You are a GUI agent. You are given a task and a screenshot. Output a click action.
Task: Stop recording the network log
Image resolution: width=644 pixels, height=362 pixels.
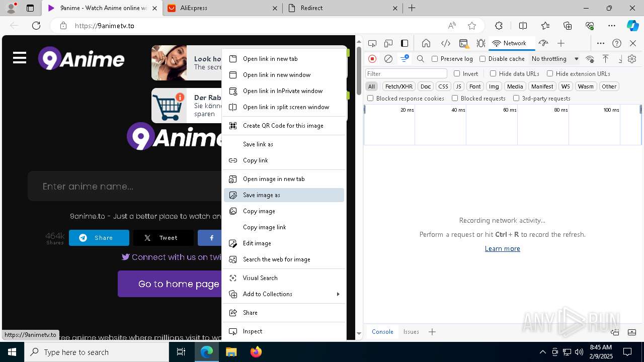372,59
